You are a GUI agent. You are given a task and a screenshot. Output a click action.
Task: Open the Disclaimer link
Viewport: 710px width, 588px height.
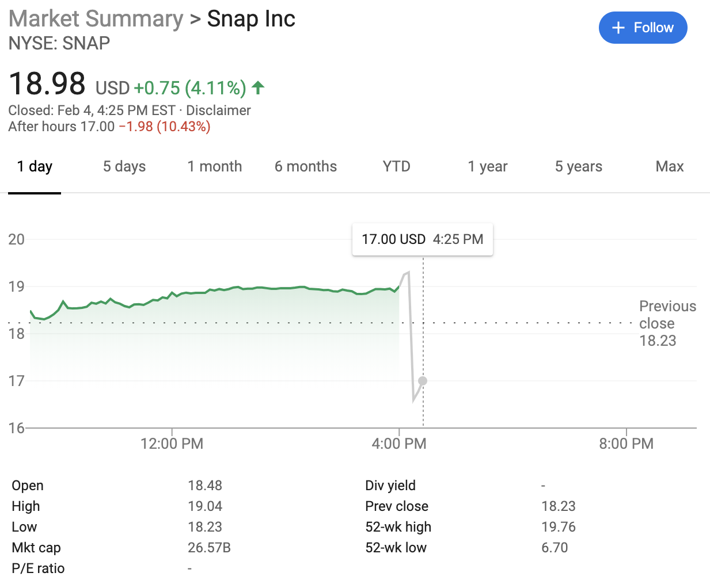tap(218, 110)
